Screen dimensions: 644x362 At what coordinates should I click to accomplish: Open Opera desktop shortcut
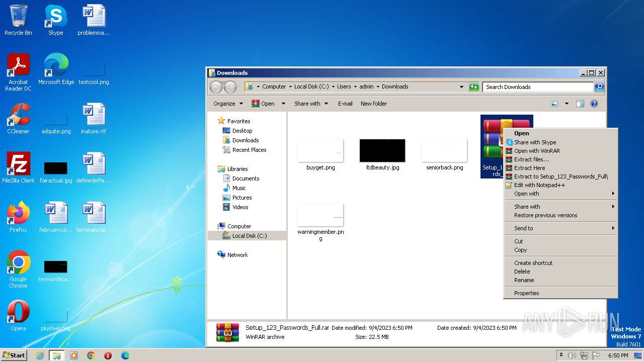pos(18,316)
